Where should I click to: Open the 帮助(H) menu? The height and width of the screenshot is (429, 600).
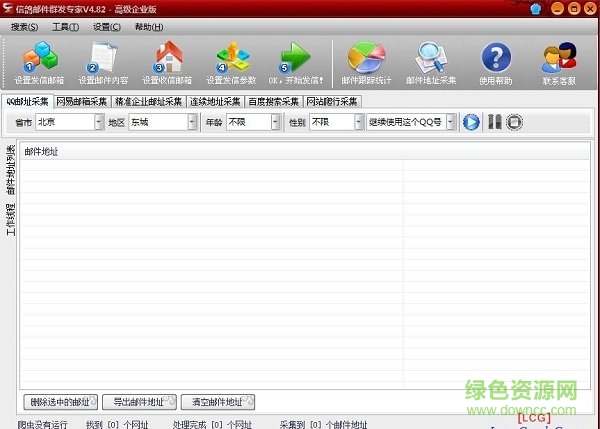149,27
